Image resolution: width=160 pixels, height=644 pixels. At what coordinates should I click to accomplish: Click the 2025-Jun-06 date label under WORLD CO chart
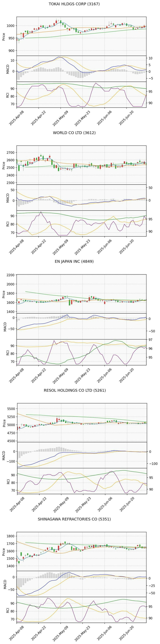[x=105, y=246]
